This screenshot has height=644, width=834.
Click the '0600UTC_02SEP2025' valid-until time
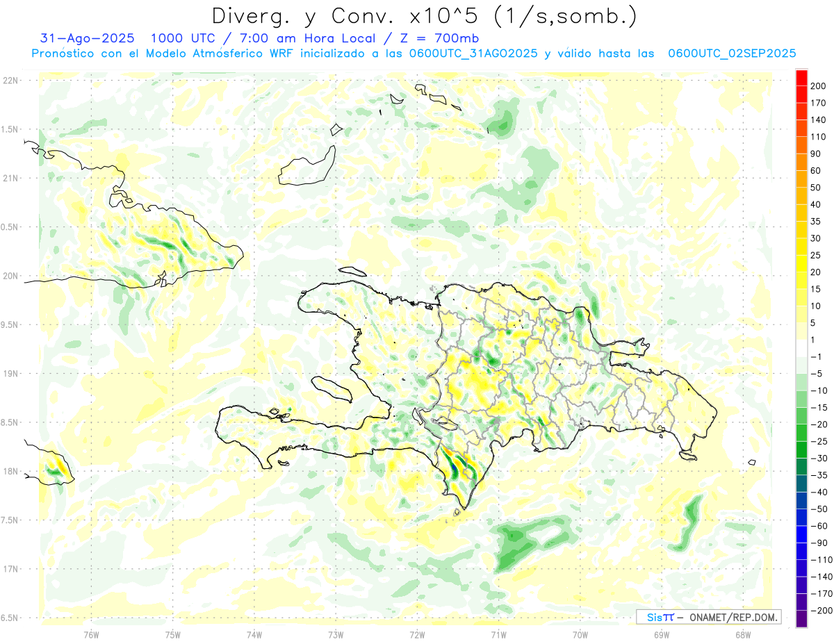[x=732, y=53]
